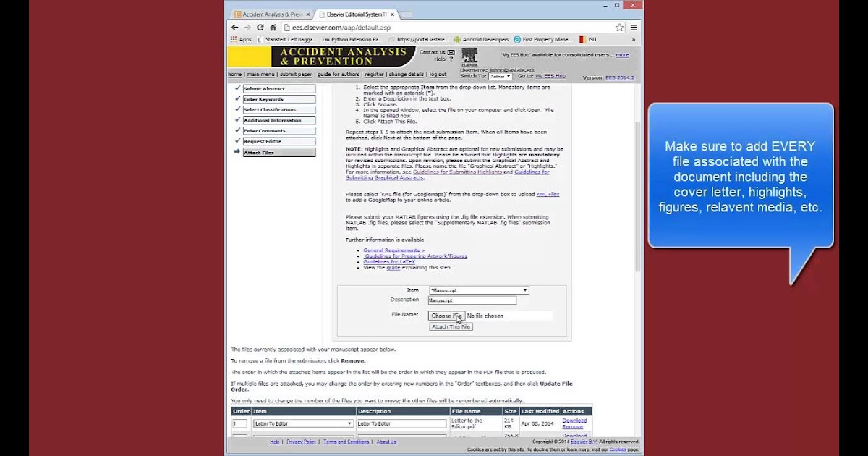Open the https://portal.iastate... bookmark
868x456 pixels.
coord(418,39)
